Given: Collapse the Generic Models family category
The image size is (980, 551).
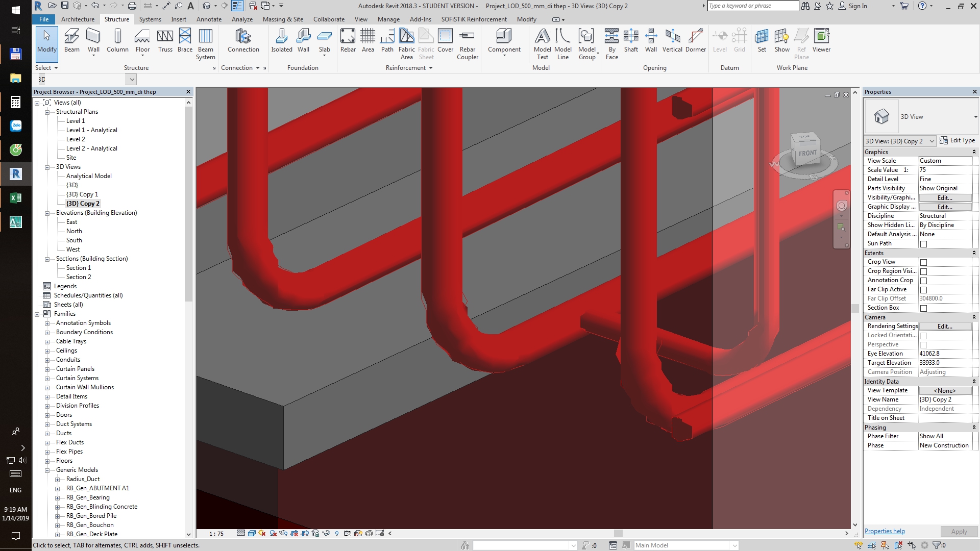Looking at the screenshot, I should (47, 469).
